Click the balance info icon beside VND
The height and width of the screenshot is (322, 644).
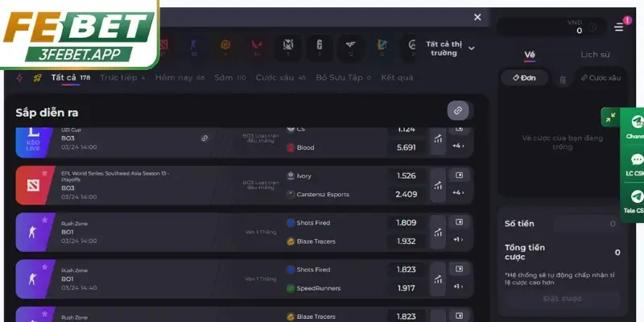coord(592,27)
